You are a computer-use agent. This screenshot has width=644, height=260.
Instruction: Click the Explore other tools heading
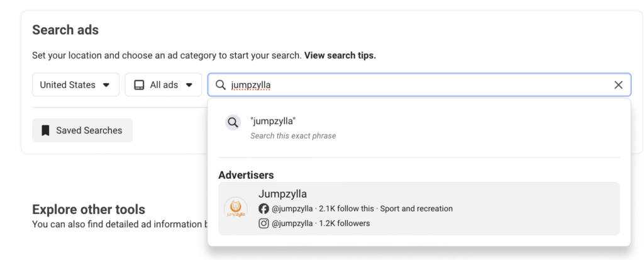pyautogui.click(x=89, y=210)
